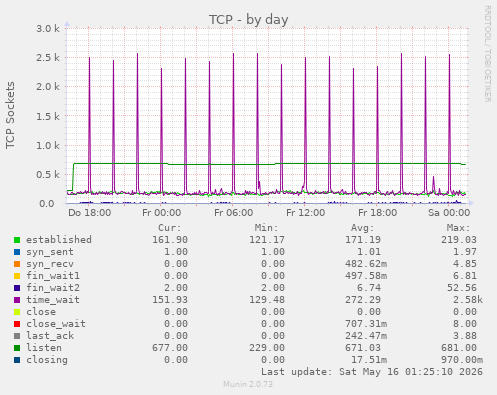
Task: Click syn_recv average value 482.62m
Action: tap(366, 264)
